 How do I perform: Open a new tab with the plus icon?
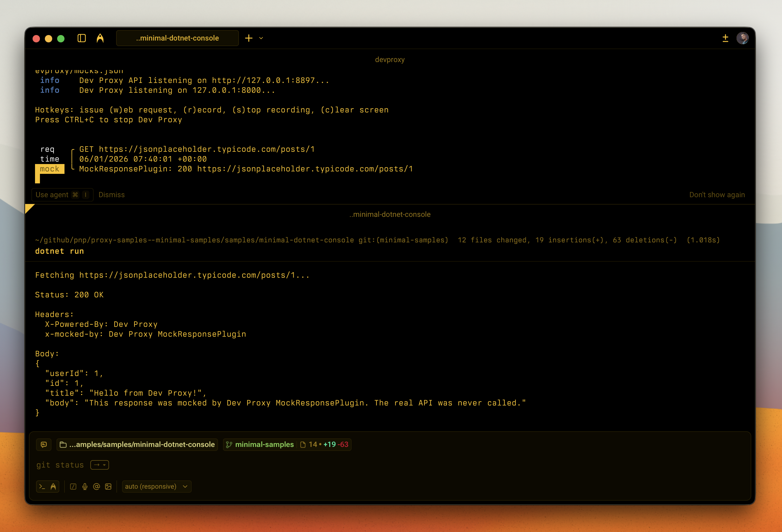(x=249, y=38)
